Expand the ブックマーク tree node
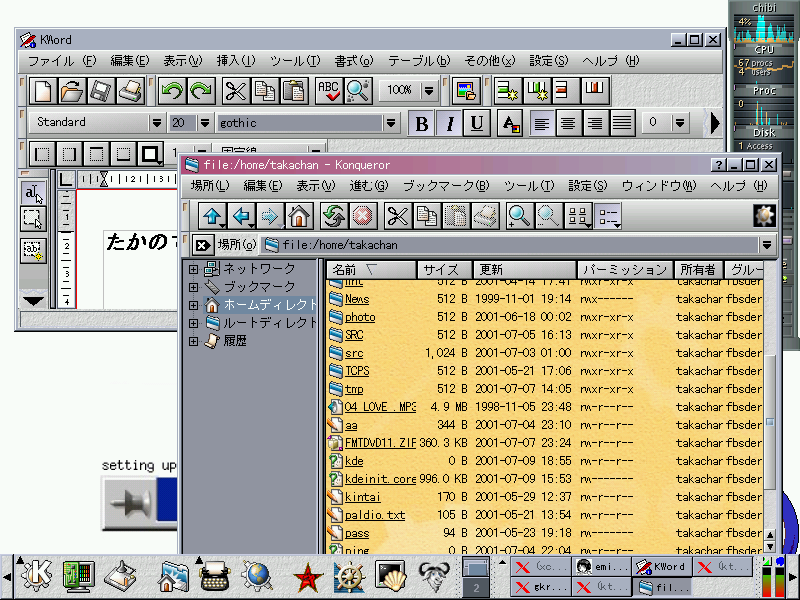The width and height of the screenshot is (800, 600). [193, 287]
